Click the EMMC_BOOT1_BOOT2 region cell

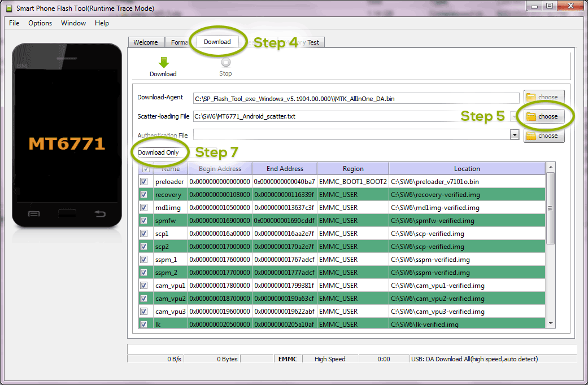click(353, 181)
